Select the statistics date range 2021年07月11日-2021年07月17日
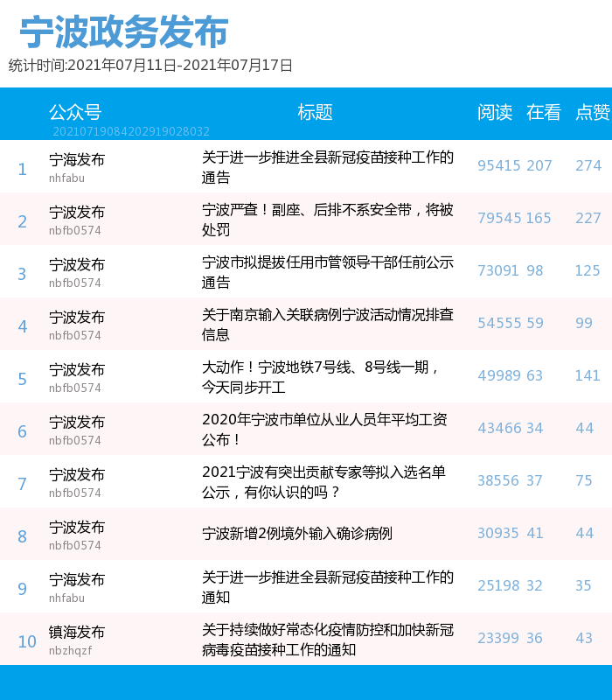Image resolution: width=612 pixels, height=700 pixels. coord(180,65)
